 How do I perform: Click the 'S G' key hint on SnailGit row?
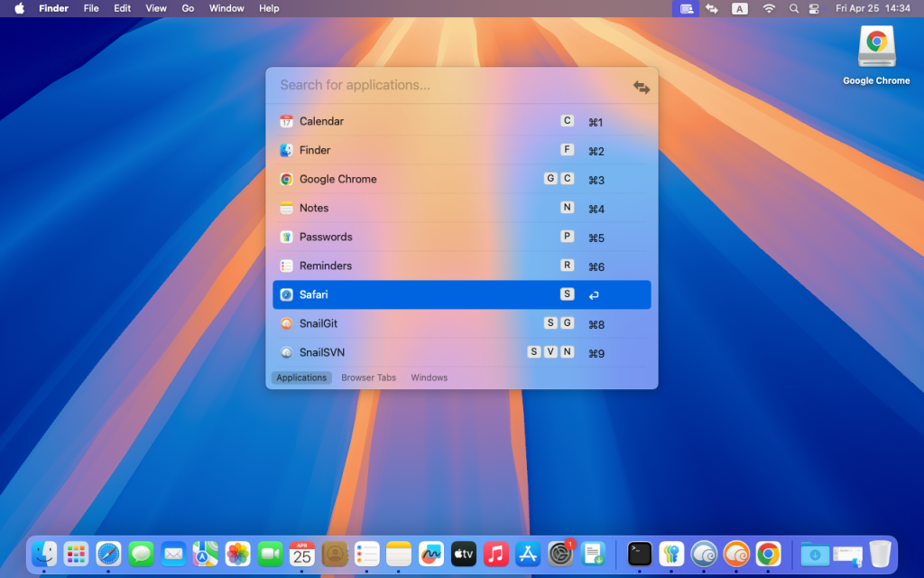coord(559,323)
